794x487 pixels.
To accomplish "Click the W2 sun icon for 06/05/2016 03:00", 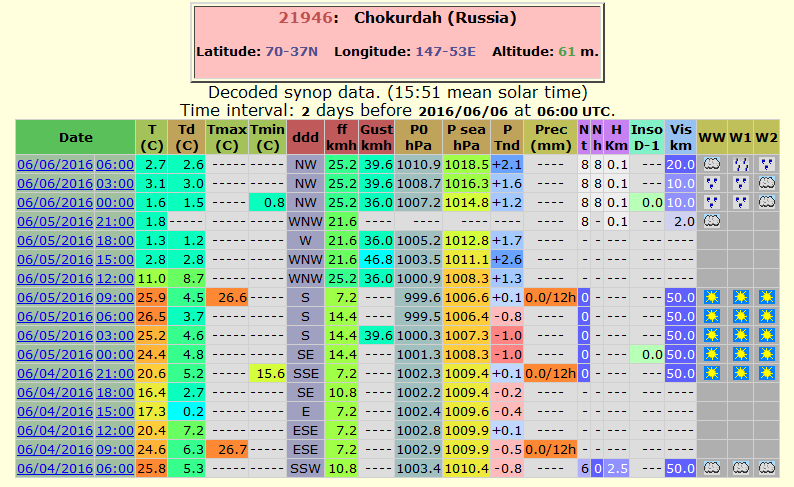I will [767, 335].
